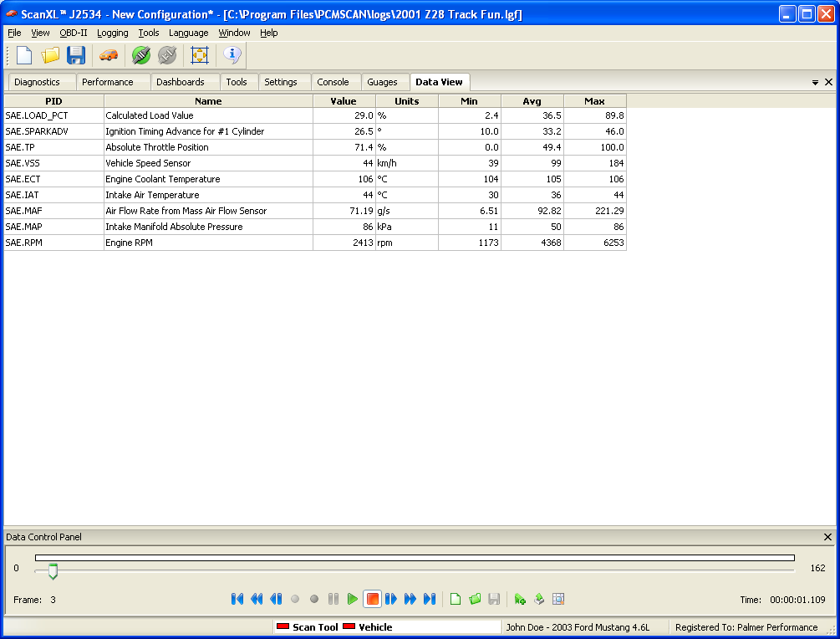Play the log with the green arrow

click(x=353, y=599)
